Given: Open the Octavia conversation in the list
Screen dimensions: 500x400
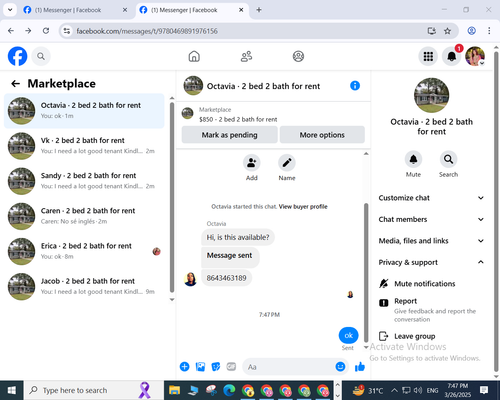Looking at the screenshot, I should coord(84,111).
